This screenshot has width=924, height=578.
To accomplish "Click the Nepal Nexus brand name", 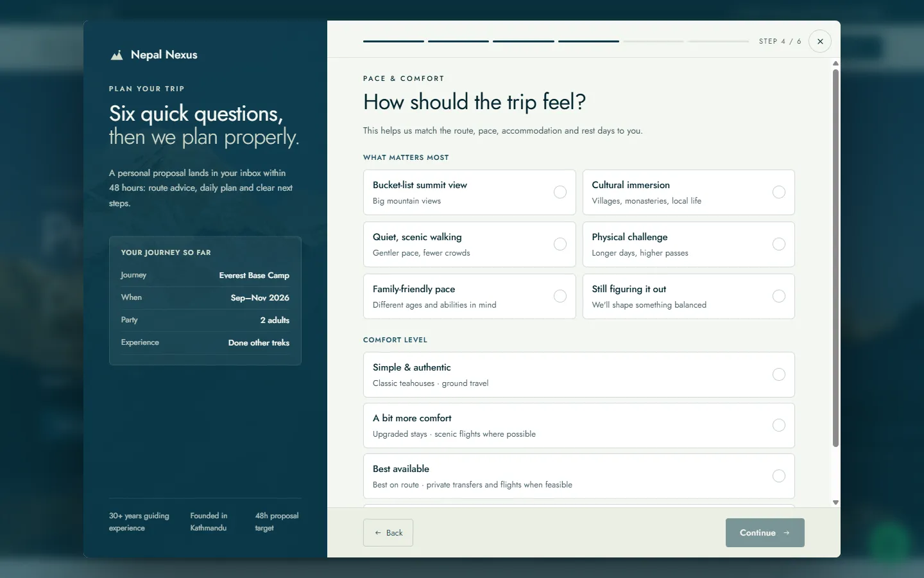I will click(x=164, y=55).
